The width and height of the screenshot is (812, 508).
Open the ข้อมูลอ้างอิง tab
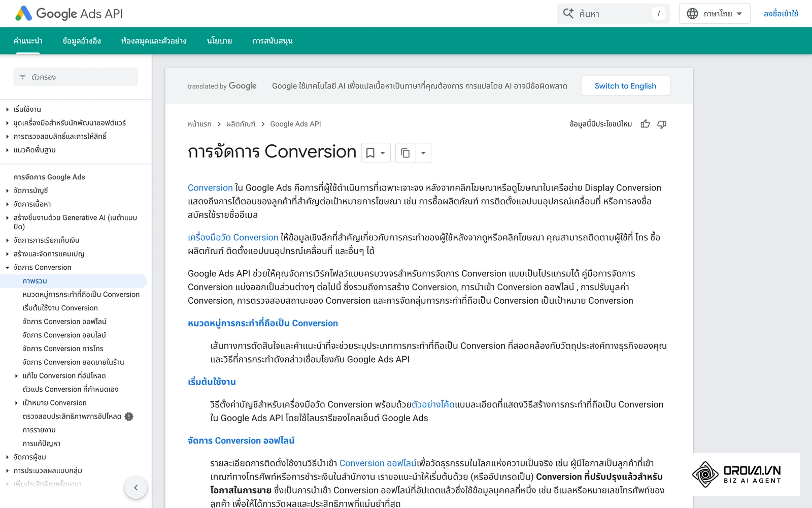tap(82, 41)
